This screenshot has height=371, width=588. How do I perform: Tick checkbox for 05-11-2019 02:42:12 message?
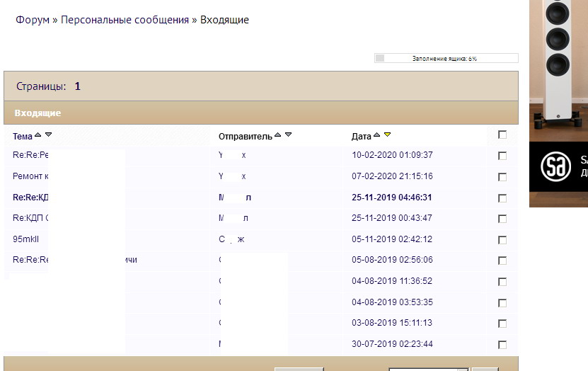502,240
